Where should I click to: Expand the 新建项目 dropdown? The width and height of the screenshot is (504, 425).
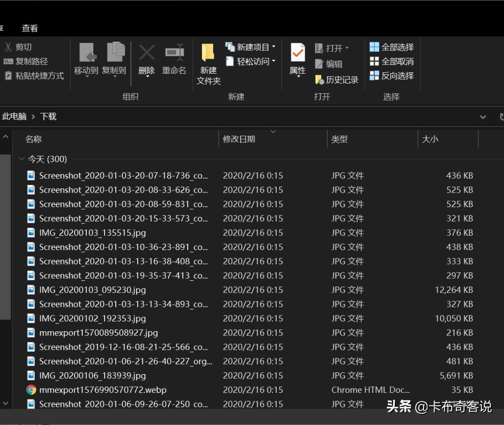tap(273, 47)
